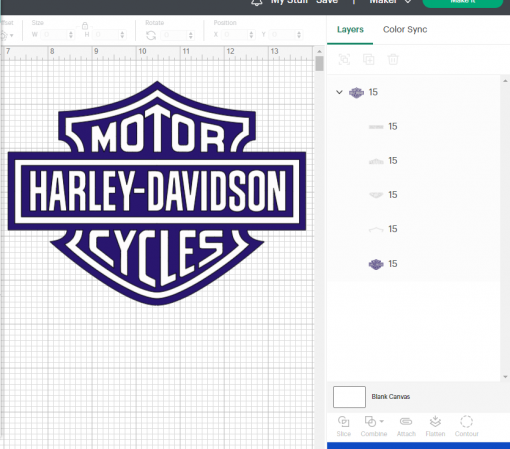Click the Save link in header
This screenshot has height=449, width=510.
click(x=327, y=2)
